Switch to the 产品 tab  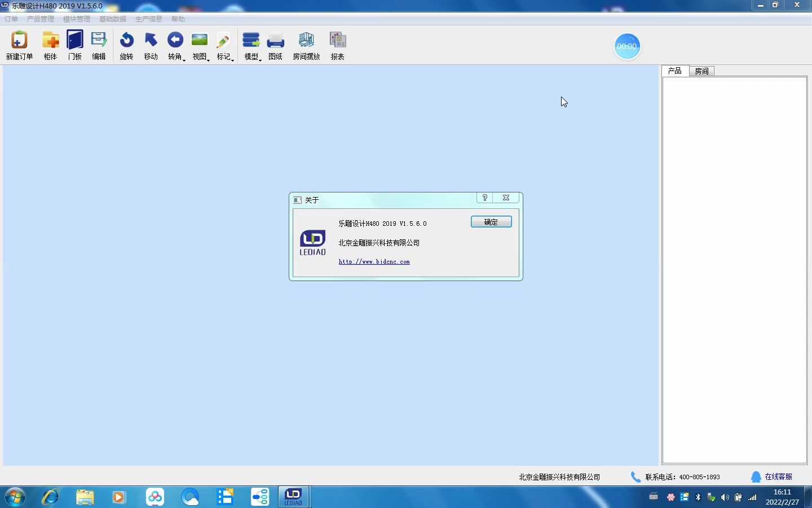(675, 71)
